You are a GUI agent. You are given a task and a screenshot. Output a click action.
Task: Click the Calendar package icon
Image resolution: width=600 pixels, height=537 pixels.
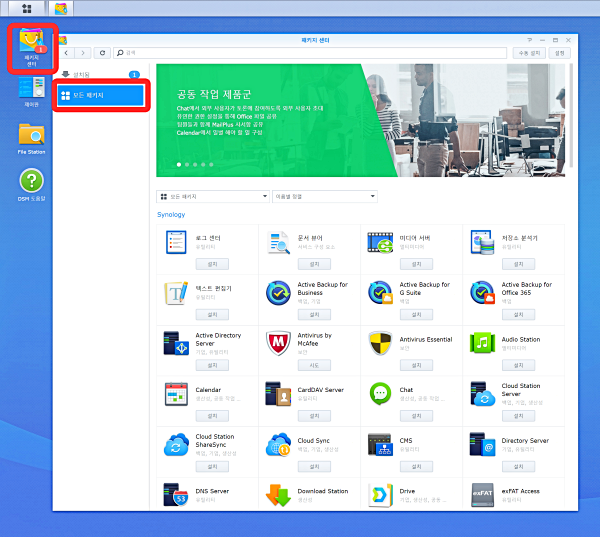[176, 394]
